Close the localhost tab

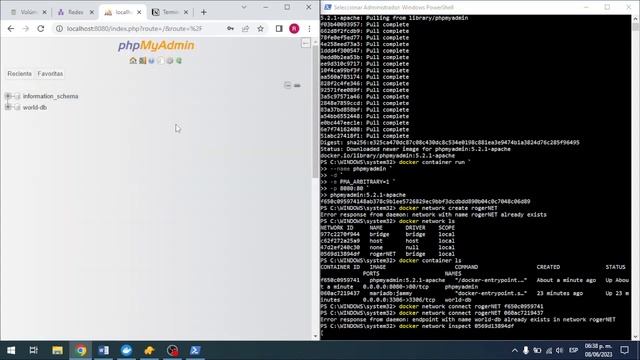tap(139, 12)
